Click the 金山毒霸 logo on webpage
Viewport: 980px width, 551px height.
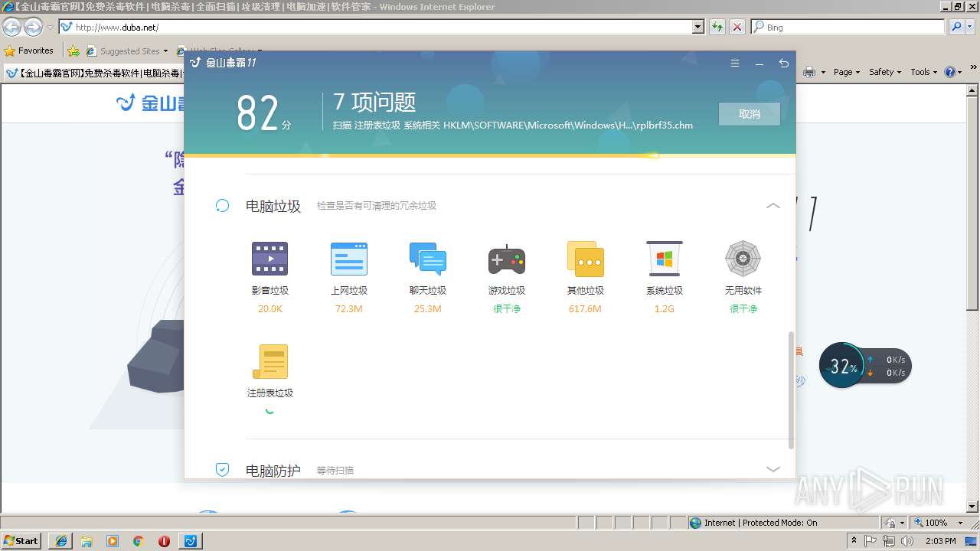149,103
